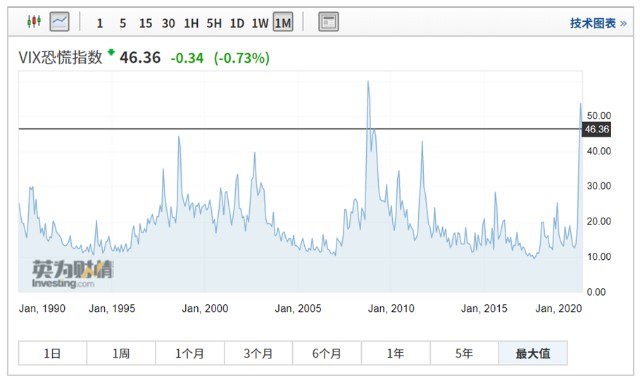Viewport: 640px width, 381px height.
Task: Click the green down arrow indicator
Action: click(x=111, y=52)
